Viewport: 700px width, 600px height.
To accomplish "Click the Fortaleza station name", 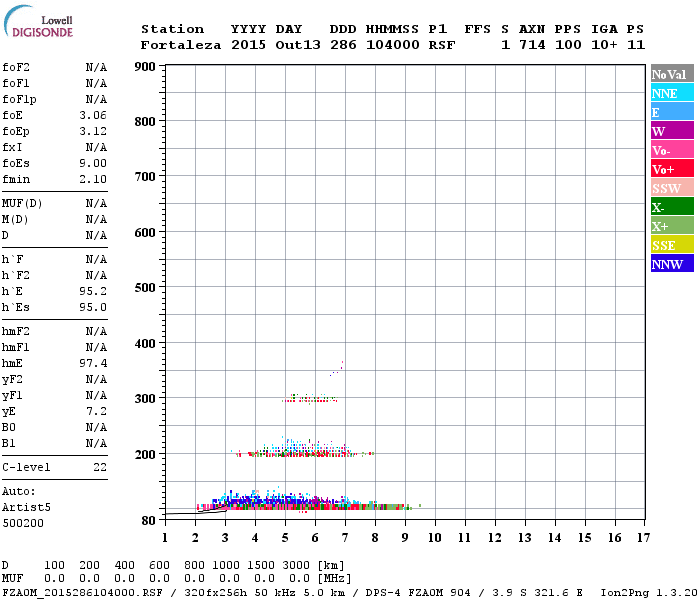I will coord(181,45).
